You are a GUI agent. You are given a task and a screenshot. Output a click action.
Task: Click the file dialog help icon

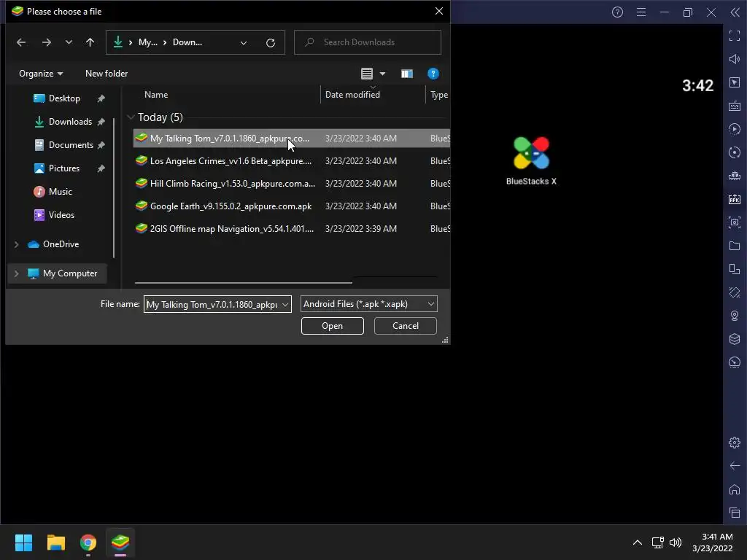pyautogui.click(x=433, y=74)
